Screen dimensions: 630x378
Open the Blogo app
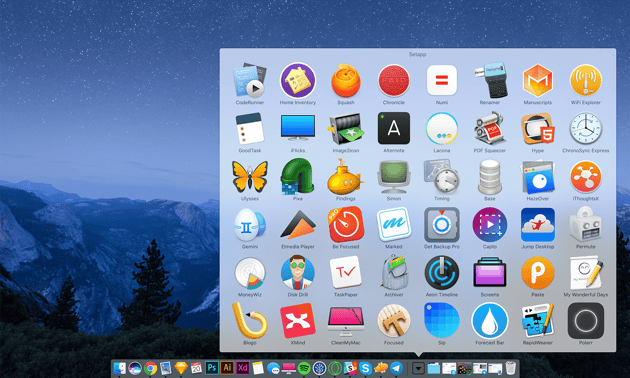pos(250,321)
